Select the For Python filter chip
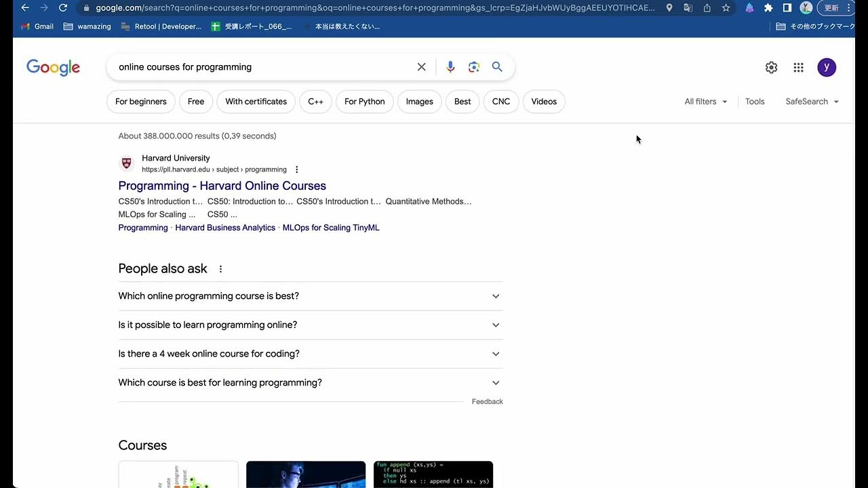The height and width of the screenshot is (488, 868). click(365, 102)
